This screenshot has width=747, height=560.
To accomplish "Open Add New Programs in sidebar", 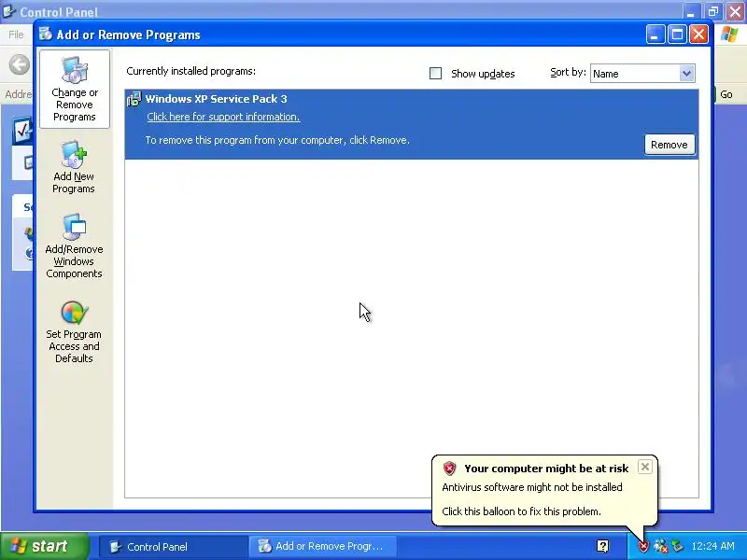I will [74, 168].
